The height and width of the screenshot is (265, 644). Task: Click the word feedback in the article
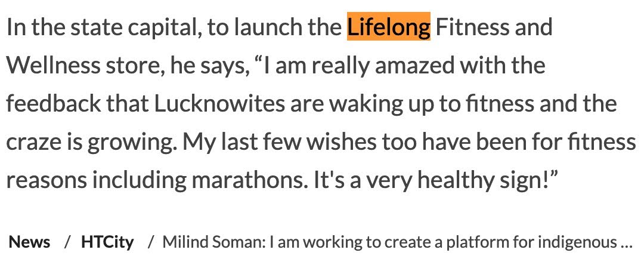54,103
